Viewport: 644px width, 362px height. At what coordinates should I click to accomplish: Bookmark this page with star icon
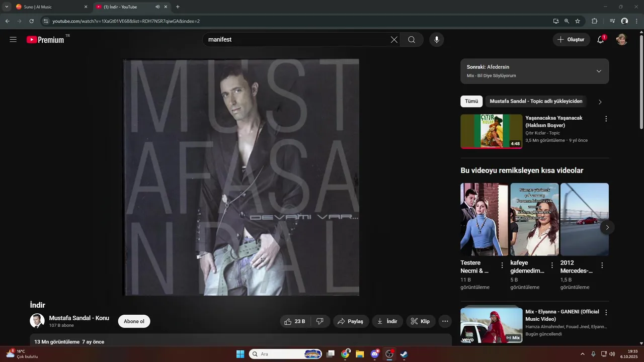(x=578, y=21)
